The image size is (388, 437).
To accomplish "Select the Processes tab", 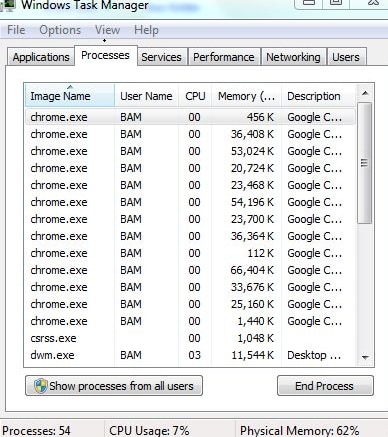I will [x=105, y=55].
